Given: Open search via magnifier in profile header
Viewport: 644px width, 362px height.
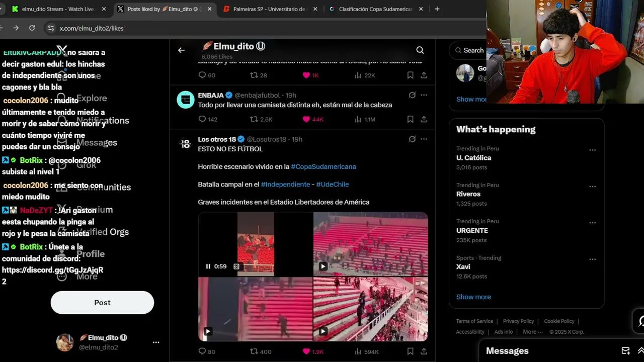Looking at the screenshot, I should tap(420, 50).
